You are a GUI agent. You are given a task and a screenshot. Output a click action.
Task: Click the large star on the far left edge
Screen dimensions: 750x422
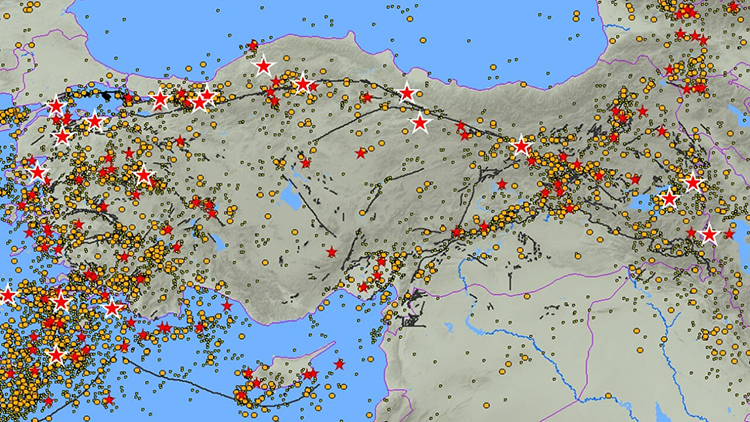8,295
